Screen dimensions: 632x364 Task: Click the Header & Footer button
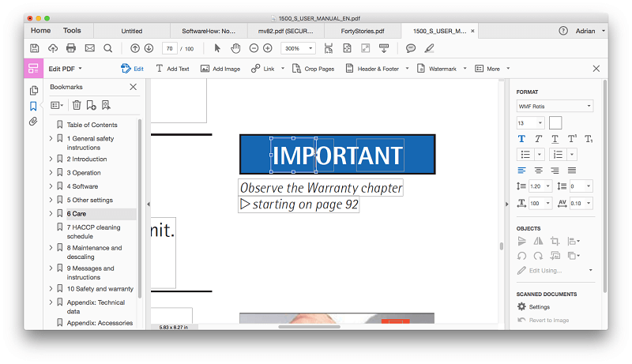click(372, 69)
